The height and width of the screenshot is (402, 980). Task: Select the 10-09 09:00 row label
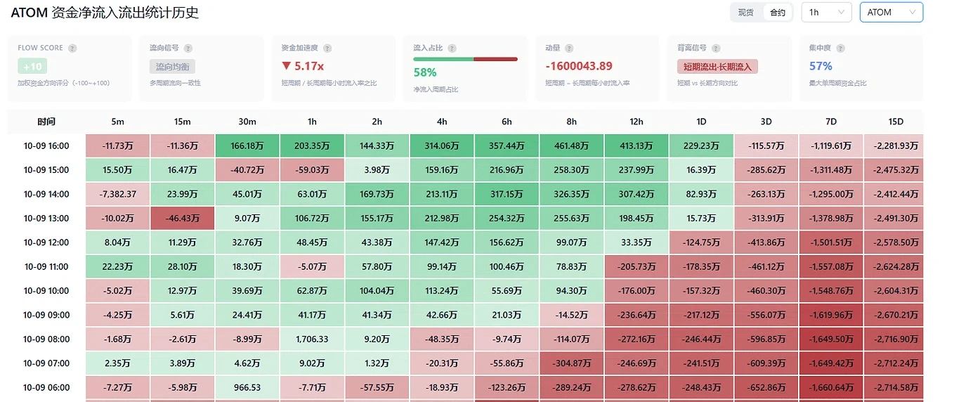coord(46,315)
